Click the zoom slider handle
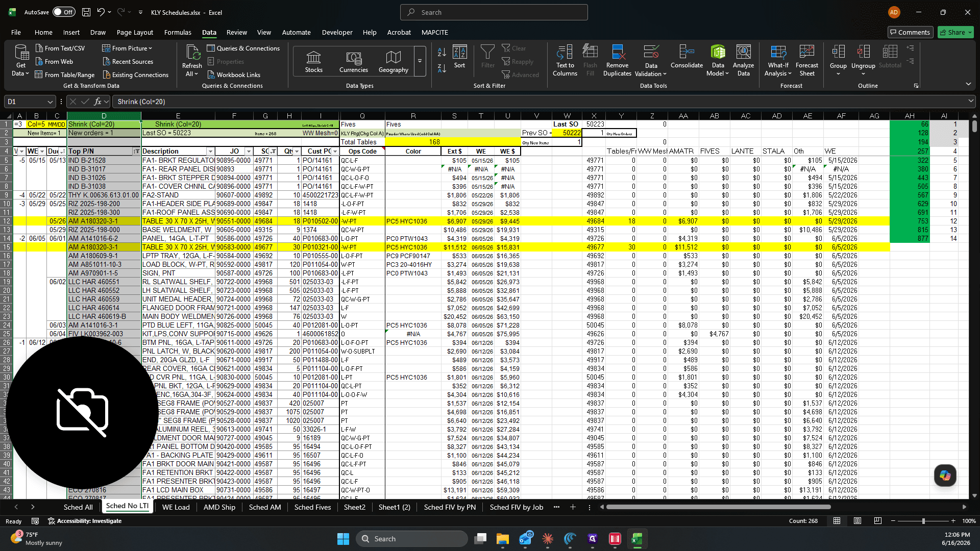 pos(923,521)
